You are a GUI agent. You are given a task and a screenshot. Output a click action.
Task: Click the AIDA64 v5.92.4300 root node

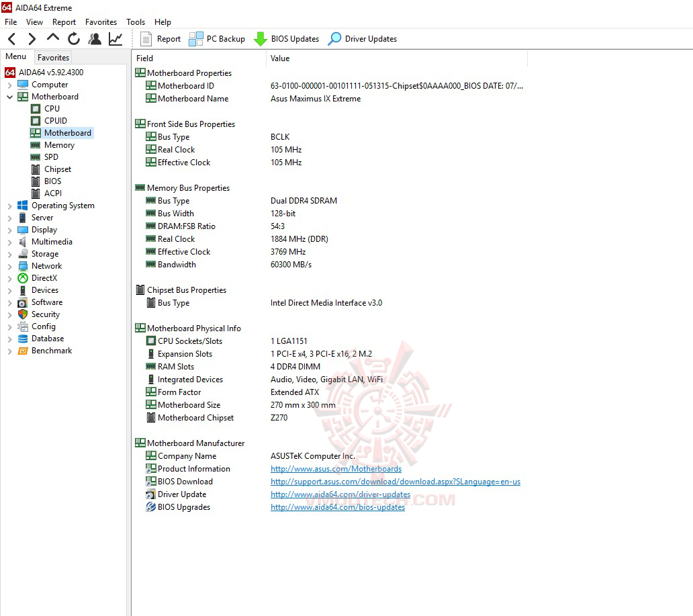coord(50,72)
